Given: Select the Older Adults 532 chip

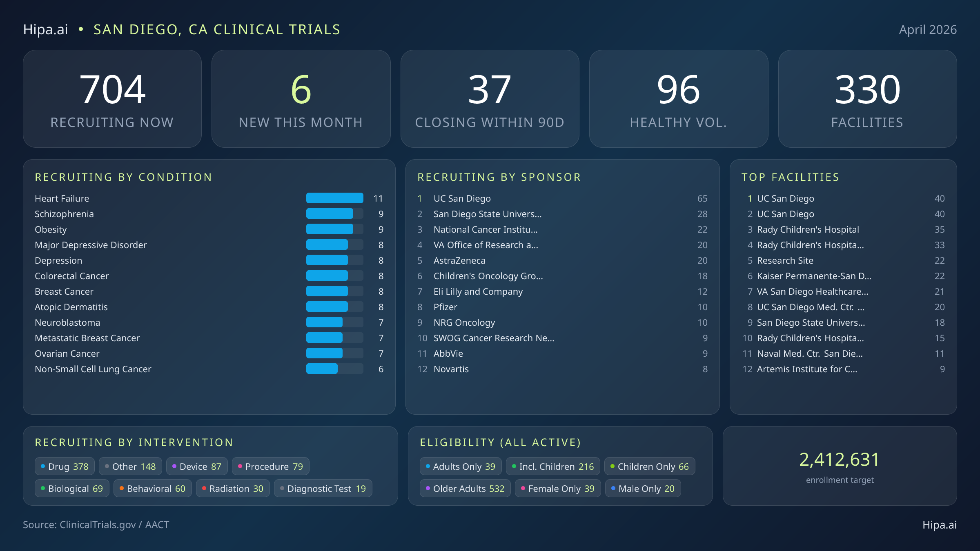Looking at the screenshot, I should click(465, 488).
